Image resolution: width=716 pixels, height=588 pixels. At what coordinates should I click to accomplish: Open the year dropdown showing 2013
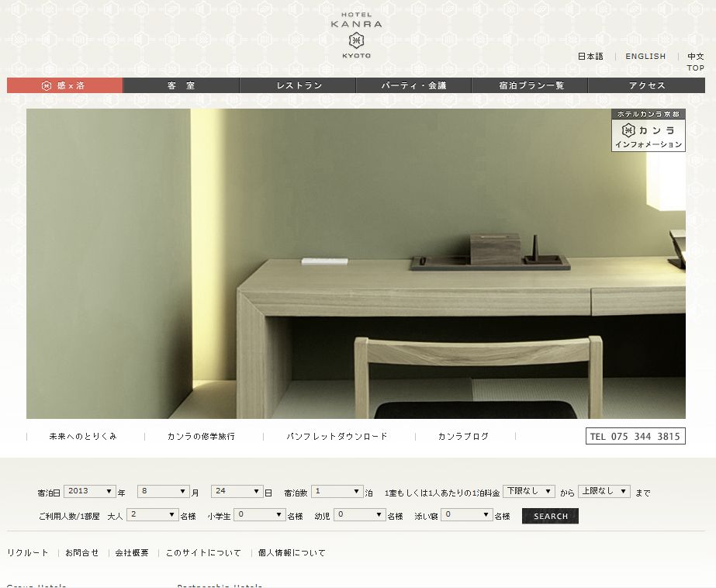click(x=89, y=491)
